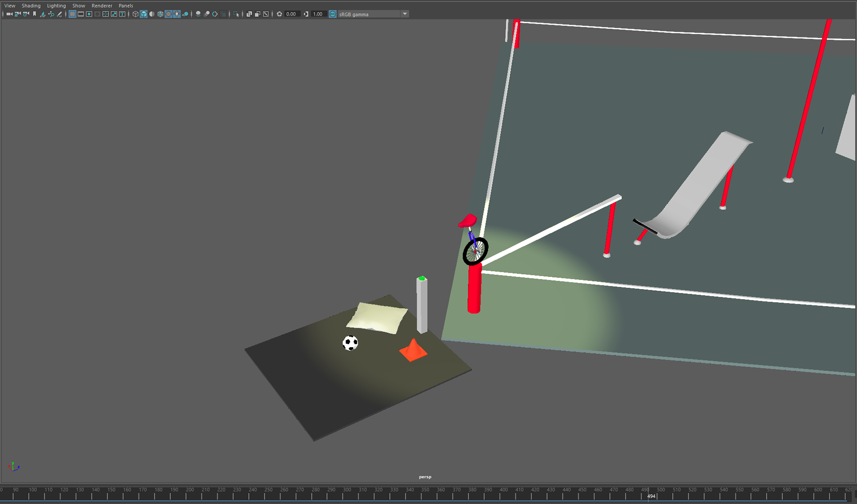857x504 pixels.
Task: Click the Image Plane icon
Action: pyautogui.click(x=43, y=14)
